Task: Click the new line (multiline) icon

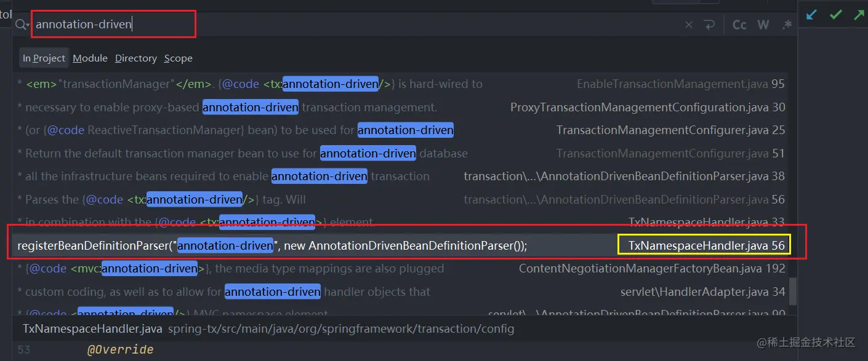Action: click(709, 25)
